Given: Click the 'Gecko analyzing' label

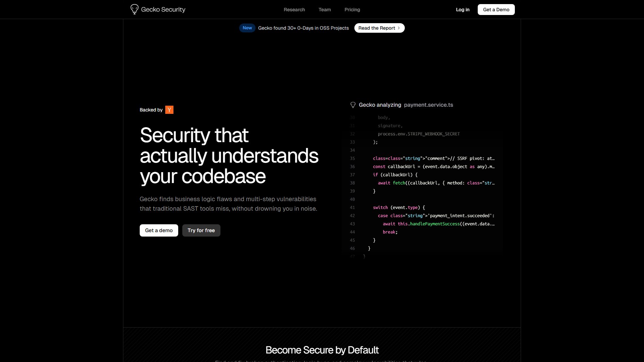Looking at the screenshot, I should pyautogui.click(x=380, y=105).
